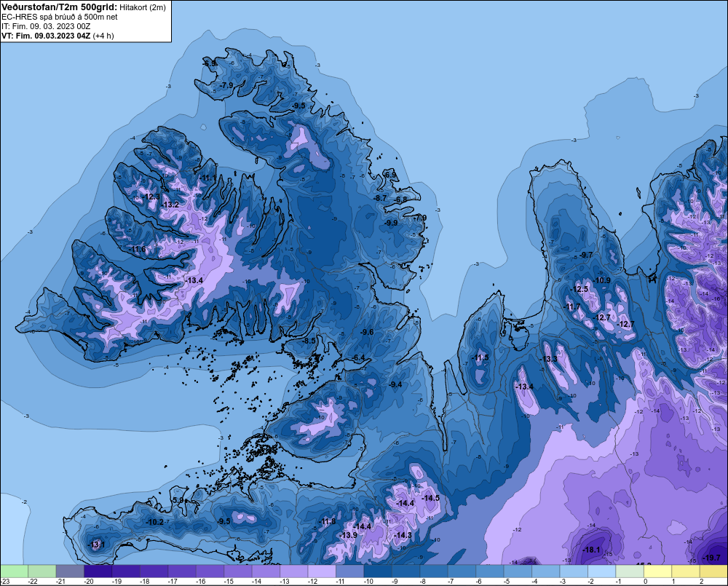Click the -13.1 temperature label on the map
The image size is (728, 586).
pyautogui.click(x=96, y=545)
